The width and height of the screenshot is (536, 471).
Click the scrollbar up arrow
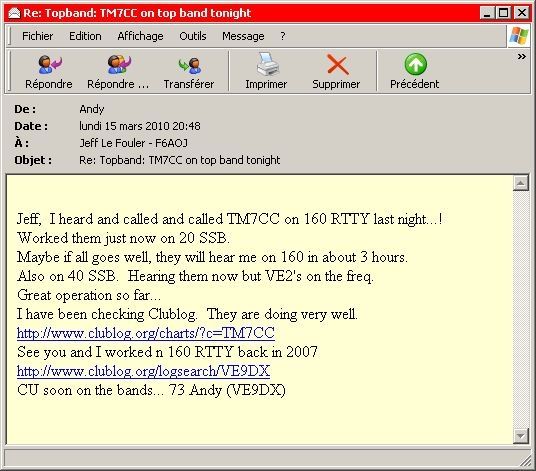tap(521, 184)
